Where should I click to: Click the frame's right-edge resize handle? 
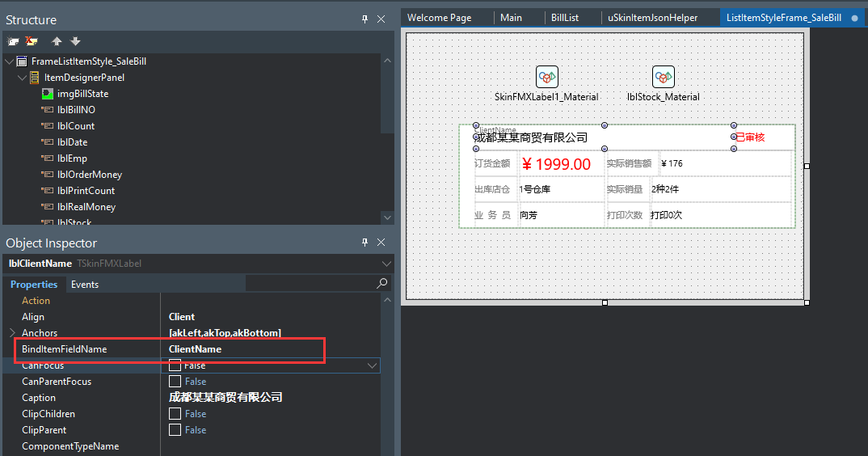807,167
